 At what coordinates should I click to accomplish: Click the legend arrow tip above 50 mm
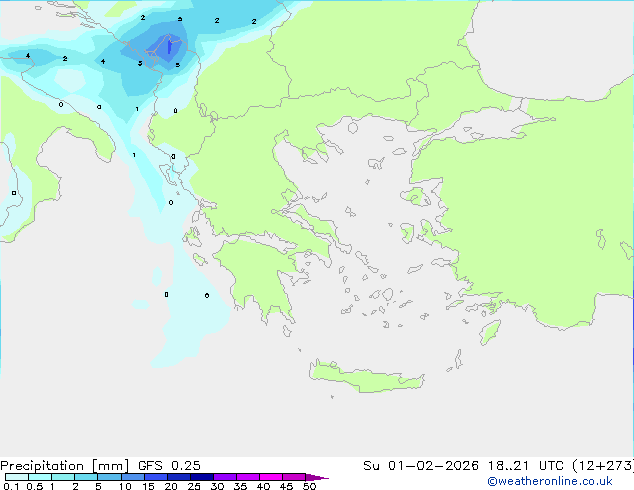click(317, 477)
